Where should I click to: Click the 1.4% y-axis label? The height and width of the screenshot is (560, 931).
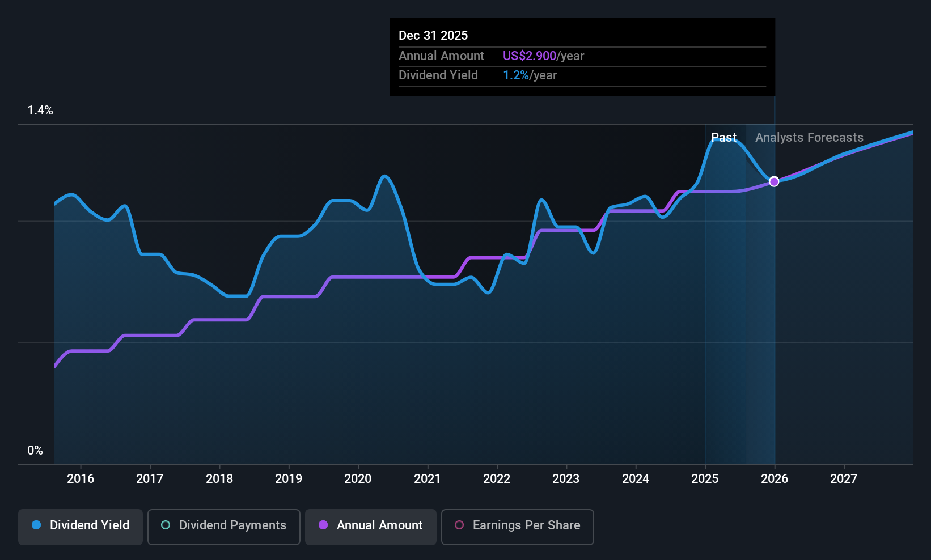tap(40, 111)
